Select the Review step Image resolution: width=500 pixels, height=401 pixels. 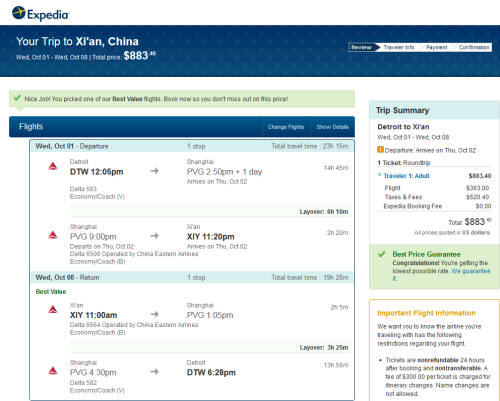coord(362,47)
